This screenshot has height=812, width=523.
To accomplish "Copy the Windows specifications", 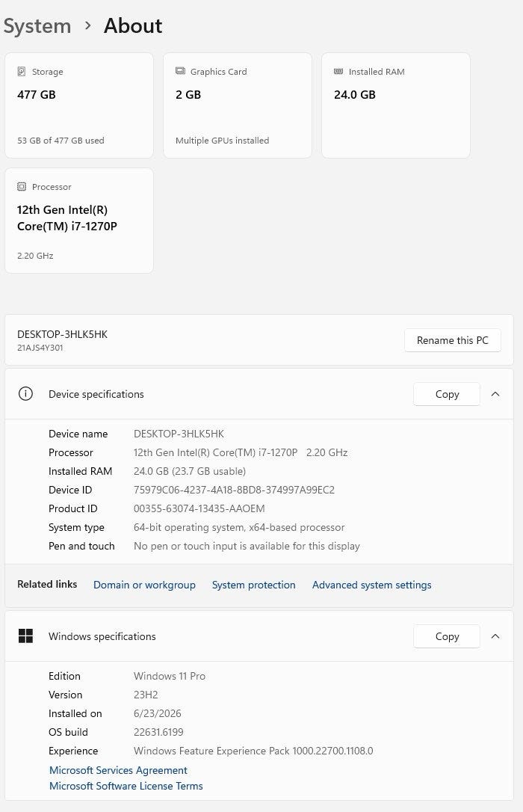I will click(x=447, y=636).
